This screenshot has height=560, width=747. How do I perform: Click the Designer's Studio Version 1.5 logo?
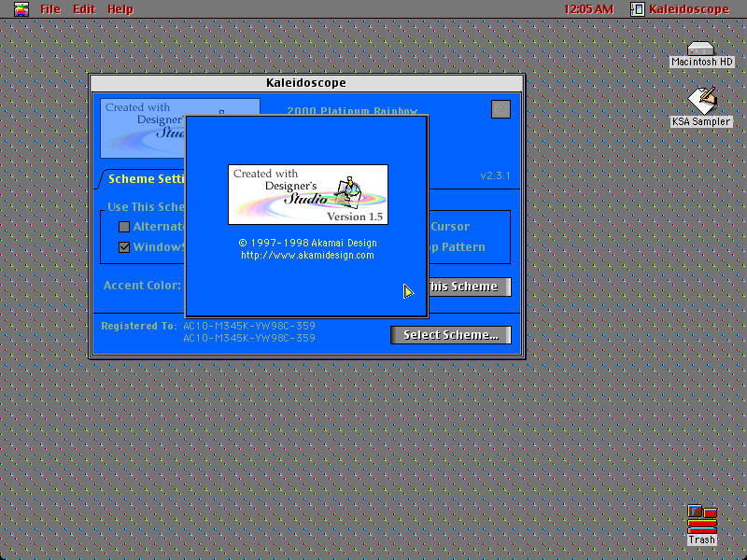[308, 194]
